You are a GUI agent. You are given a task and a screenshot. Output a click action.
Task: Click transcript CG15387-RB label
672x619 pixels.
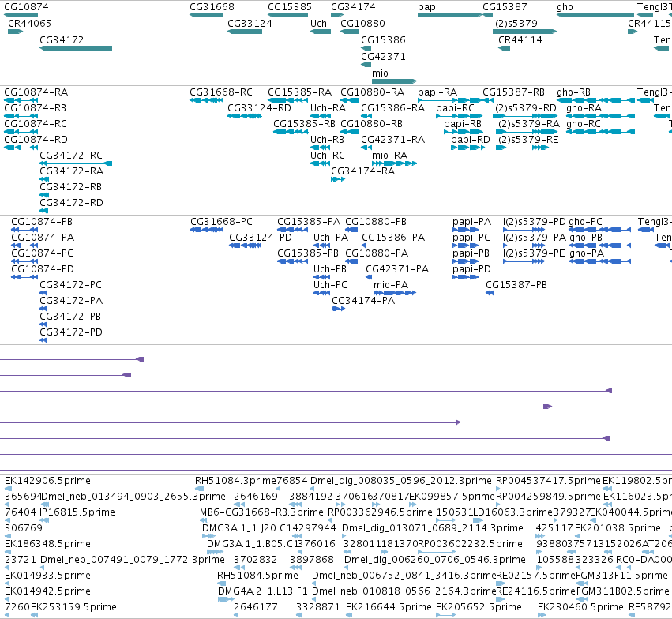(514, 92)
